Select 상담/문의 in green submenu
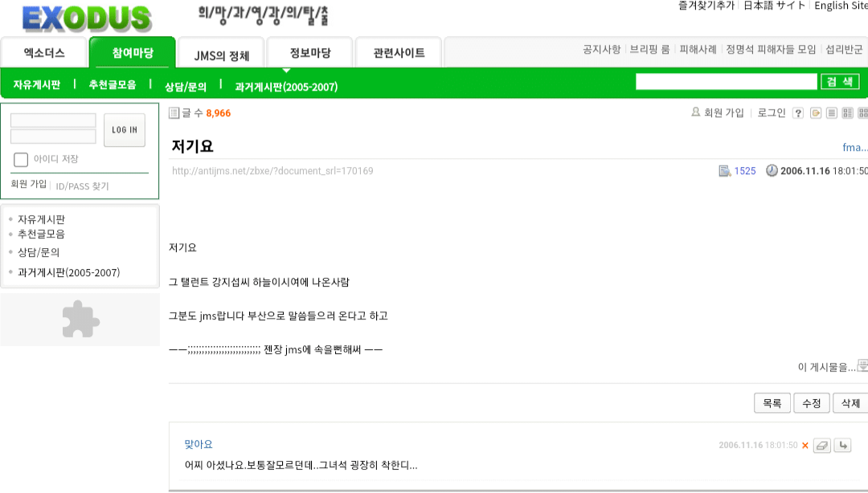868x493 pixels. pyautogui.click(x=186, y=87)
